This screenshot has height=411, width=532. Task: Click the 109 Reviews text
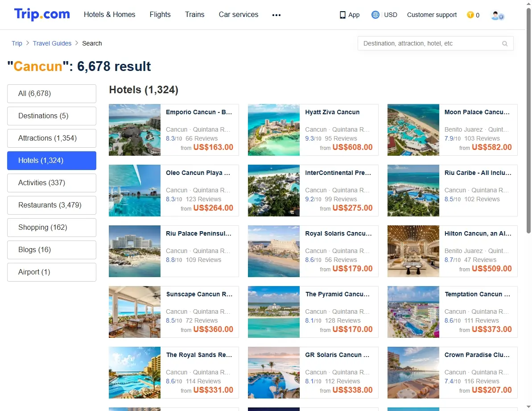204,260
